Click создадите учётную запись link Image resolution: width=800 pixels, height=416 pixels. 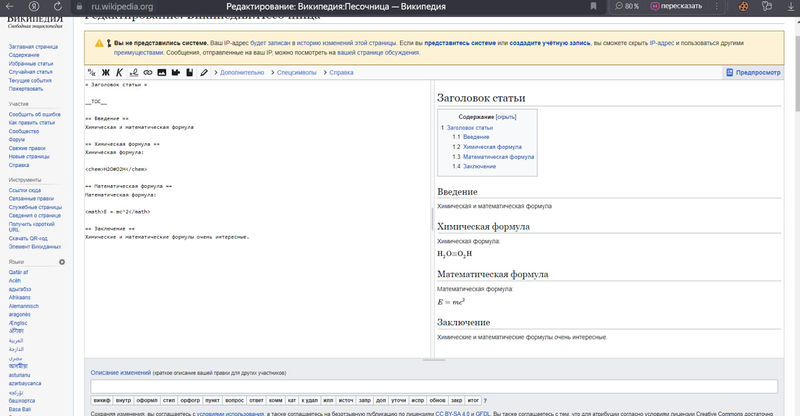point(550,43)
